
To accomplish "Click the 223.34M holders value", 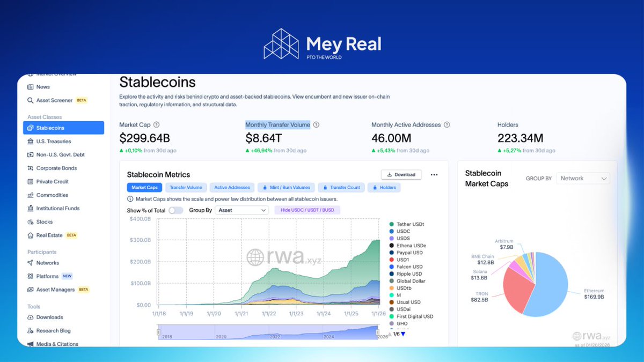I will coord(520,138).
